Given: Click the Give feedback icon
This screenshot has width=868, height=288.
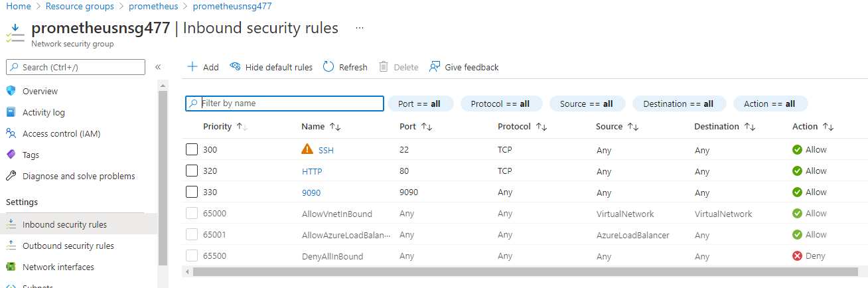Looking at the screenshot, I should (435, 67).
